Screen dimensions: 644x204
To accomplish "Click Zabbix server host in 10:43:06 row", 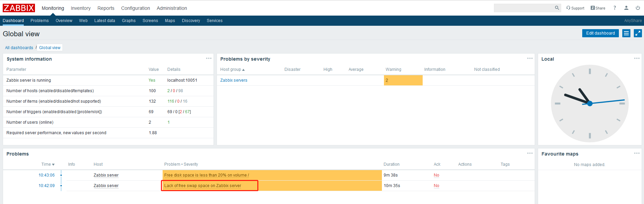I will coord(106,175).
